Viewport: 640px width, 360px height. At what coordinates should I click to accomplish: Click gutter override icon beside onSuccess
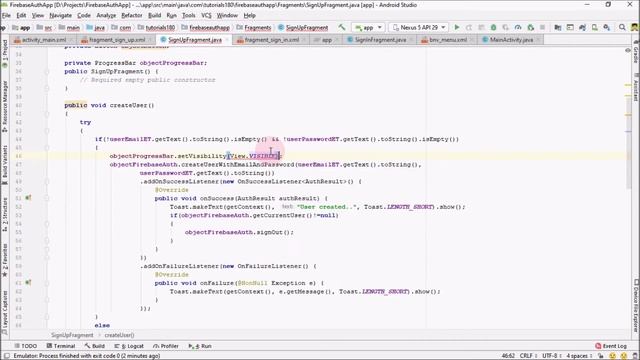(x=28, y=198)
